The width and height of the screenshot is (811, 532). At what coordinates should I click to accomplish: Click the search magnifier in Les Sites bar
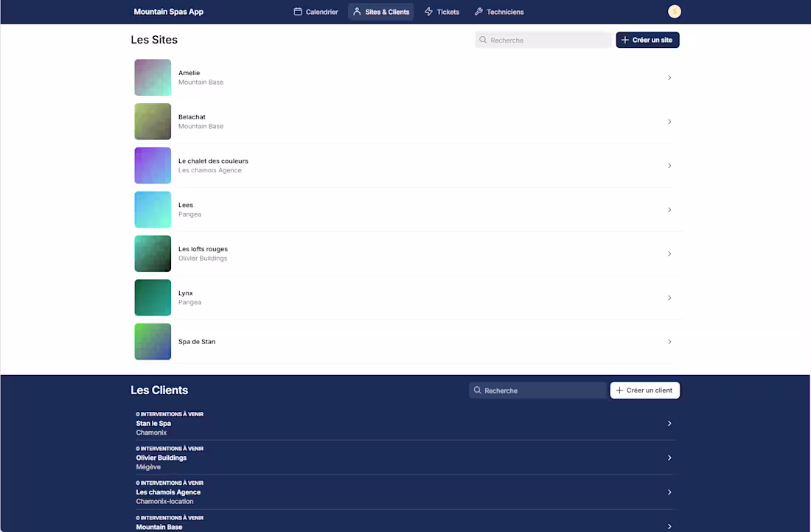coord(483,40)
